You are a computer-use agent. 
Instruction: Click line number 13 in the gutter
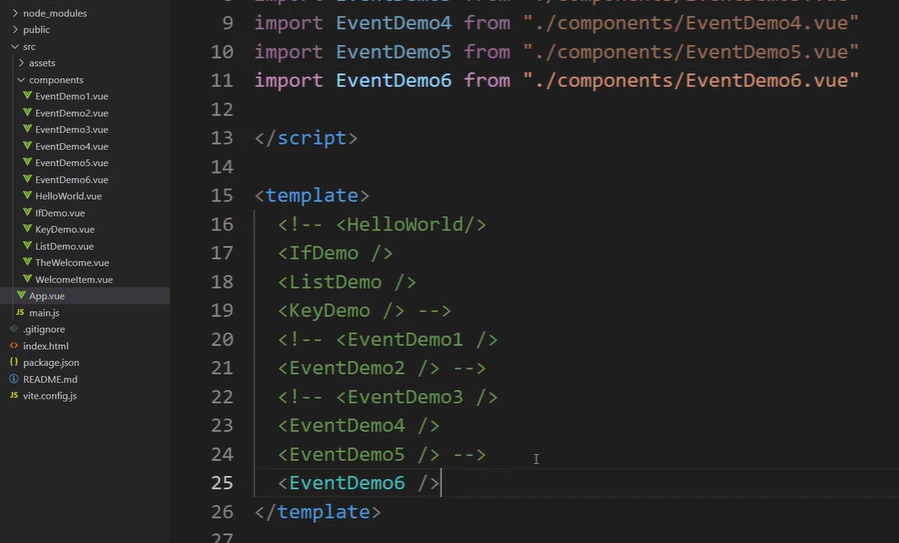point(222,138)
